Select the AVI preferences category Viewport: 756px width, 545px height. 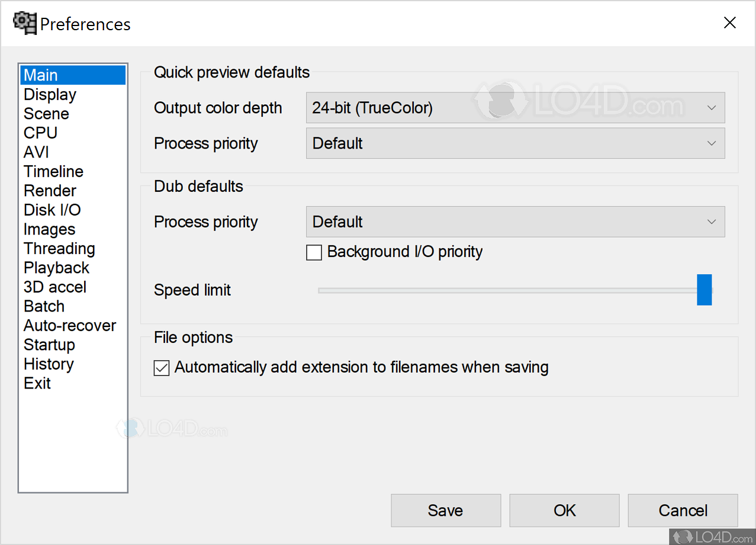click(36, 152)
